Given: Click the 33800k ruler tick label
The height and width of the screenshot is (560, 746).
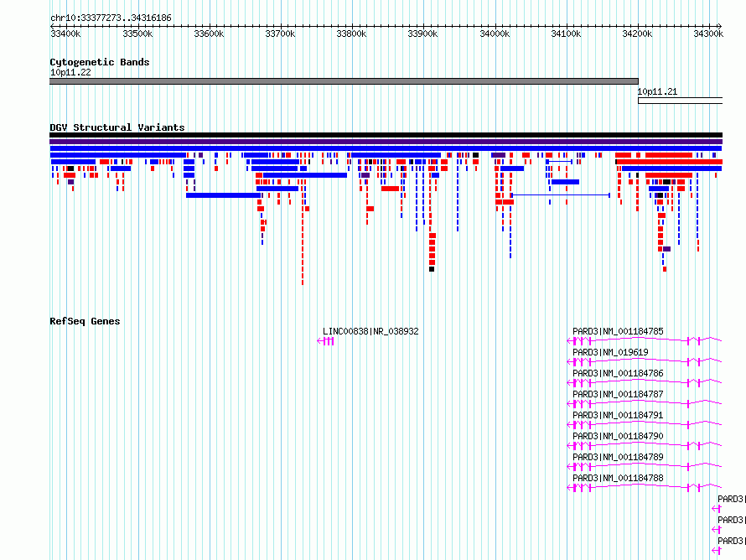Looking at the screenshot, I should (x=351, y=34).
